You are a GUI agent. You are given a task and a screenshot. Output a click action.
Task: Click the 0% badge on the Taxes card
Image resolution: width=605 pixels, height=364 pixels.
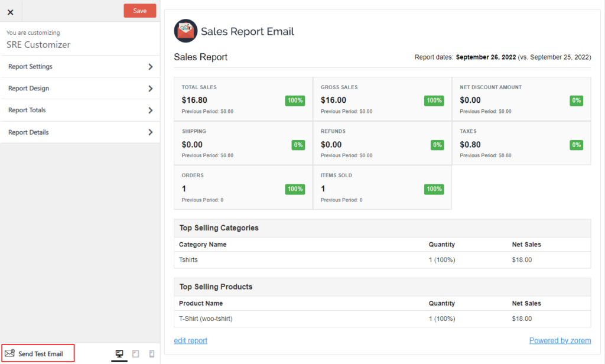pos(576,144)
